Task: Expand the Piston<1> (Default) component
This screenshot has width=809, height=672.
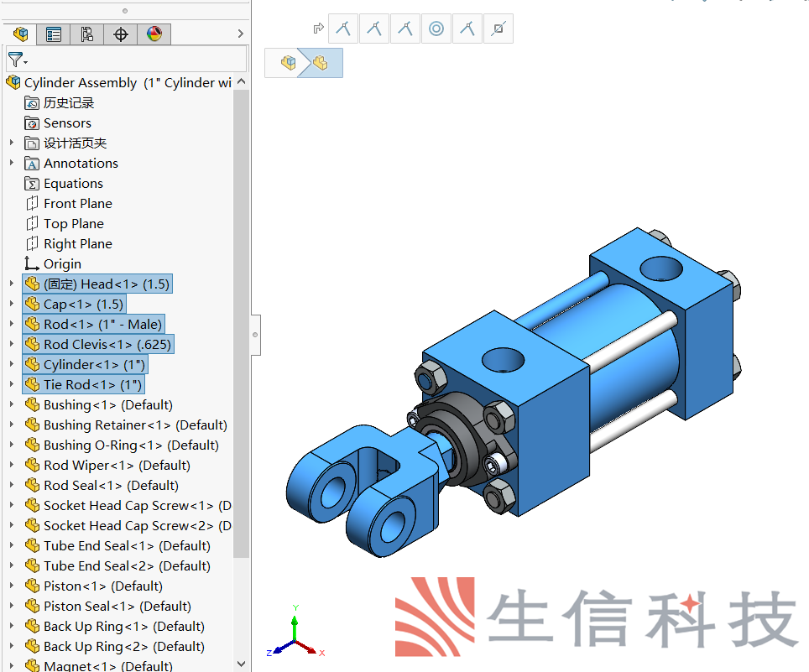Action: pos(12,586)
